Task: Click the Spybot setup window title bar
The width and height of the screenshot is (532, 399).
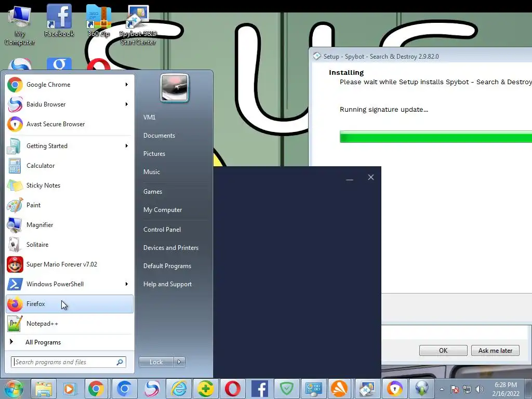Action: pyautogui.click(x=421, y=56)
